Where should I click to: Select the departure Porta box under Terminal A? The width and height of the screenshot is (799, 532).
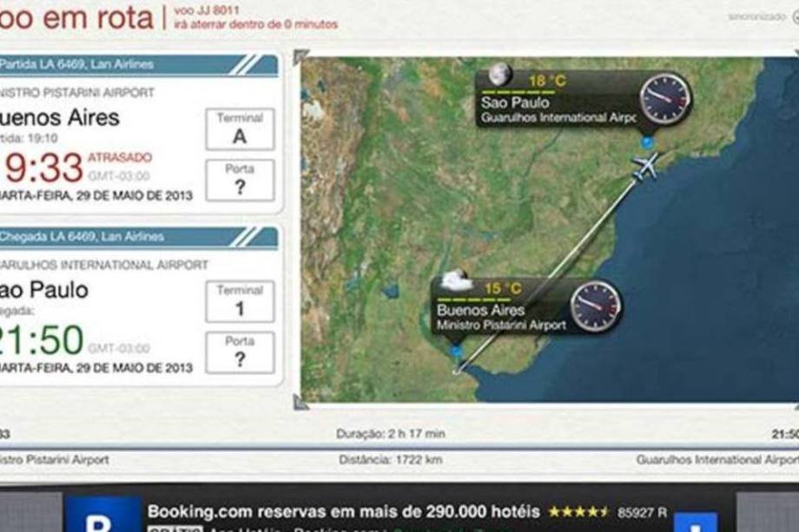240,181
